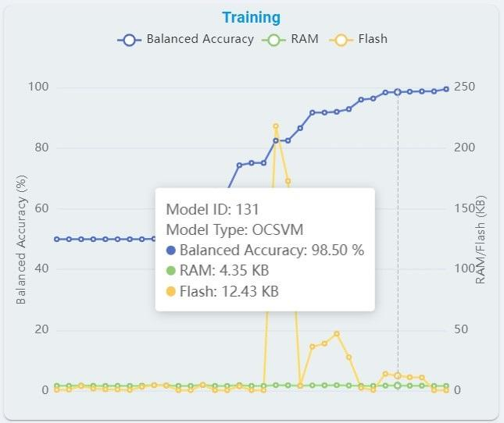Click the Training chart title

pos(251,17)
